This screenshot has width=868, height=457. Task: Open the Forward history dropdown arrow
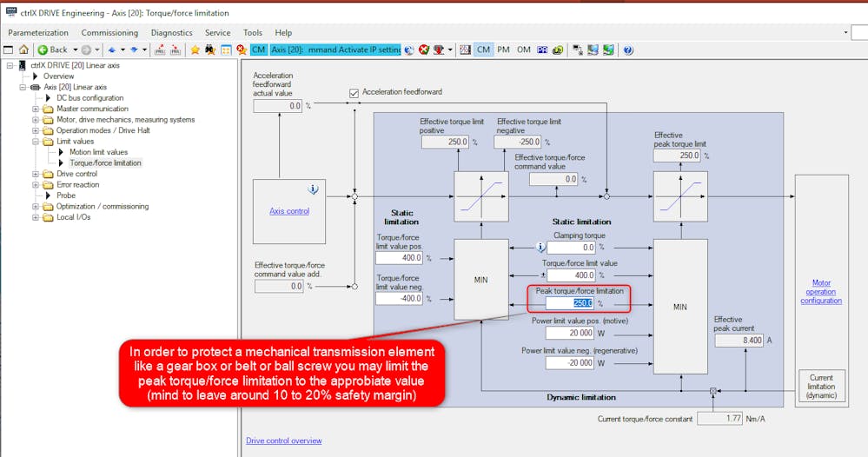click(x=96, y=50)
